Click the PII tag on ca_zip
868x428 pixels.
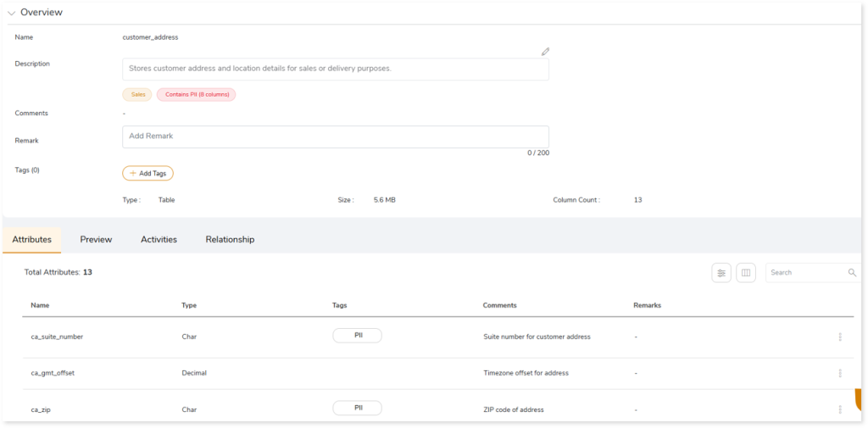coord(357,409)
